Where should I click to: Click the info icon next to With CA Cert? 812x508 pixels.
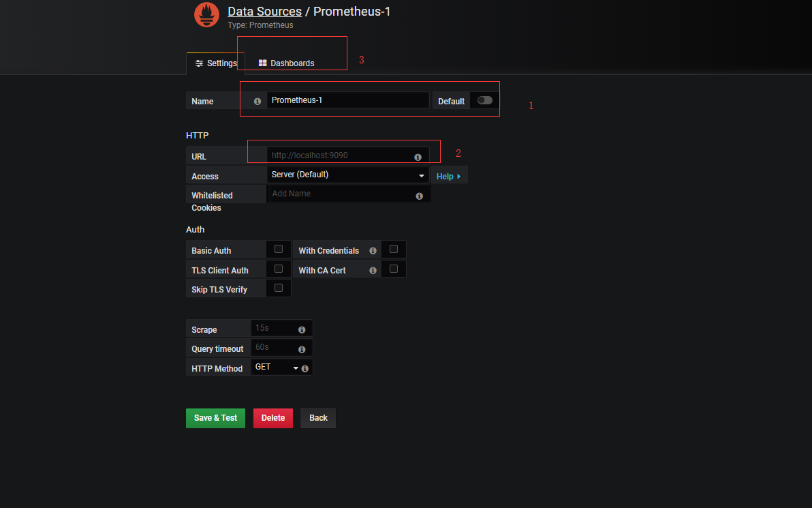tap(373, 269)
